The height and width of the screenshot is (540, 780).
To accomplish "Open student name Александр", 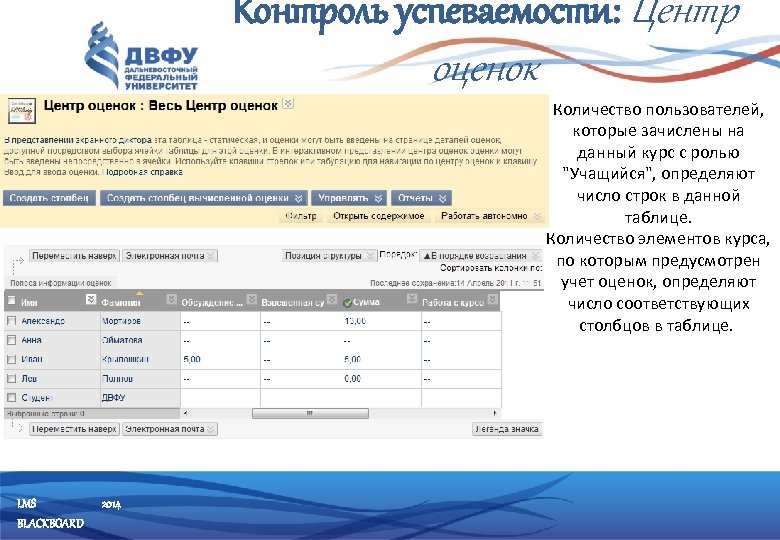I will 43,321.
